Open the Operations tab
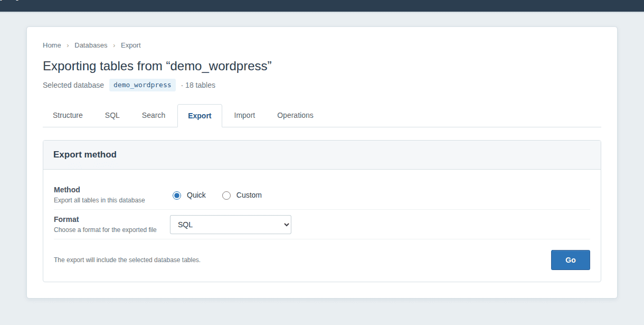 [295, 115]
